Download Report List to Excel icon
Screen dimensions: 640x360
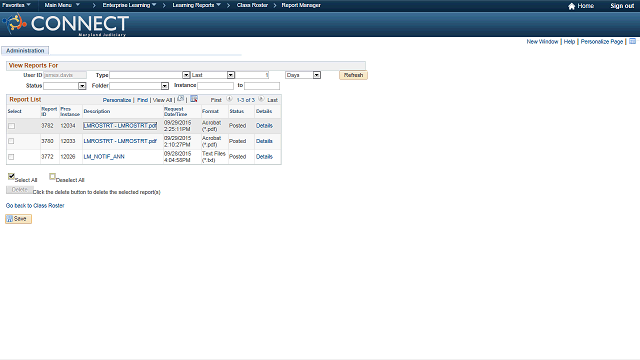tap(194, 99)
